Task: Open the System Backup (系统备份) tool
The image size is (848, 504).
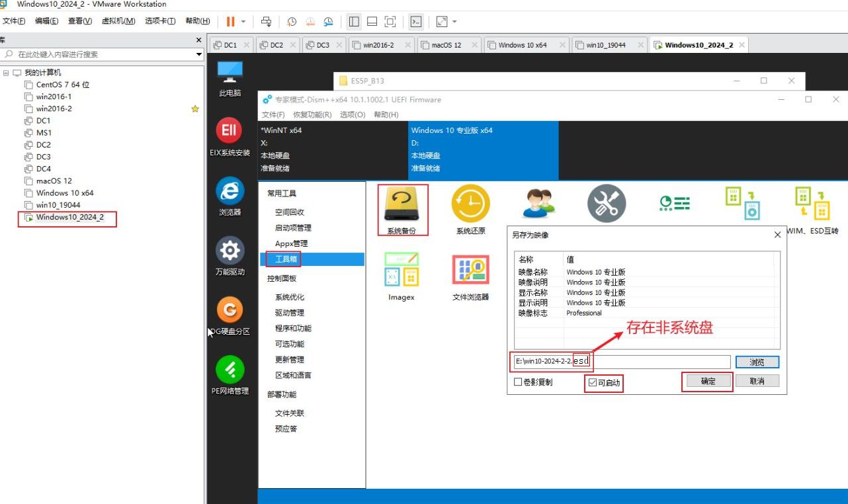Action: click(x=403, y=206)
